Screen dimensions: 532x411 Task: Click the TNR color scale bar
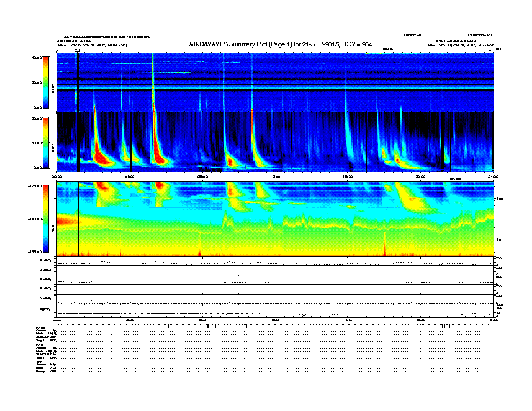click(x=46, y=219)
